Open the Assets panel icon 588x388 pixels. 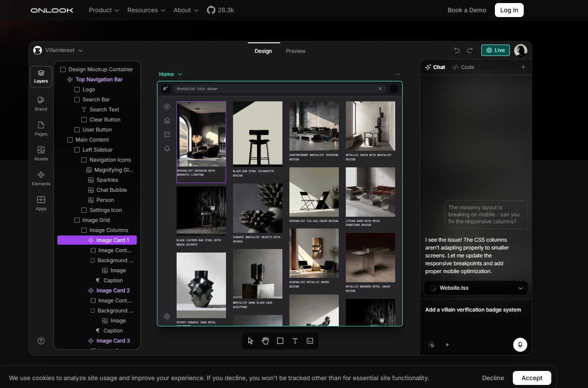[41, 153]
